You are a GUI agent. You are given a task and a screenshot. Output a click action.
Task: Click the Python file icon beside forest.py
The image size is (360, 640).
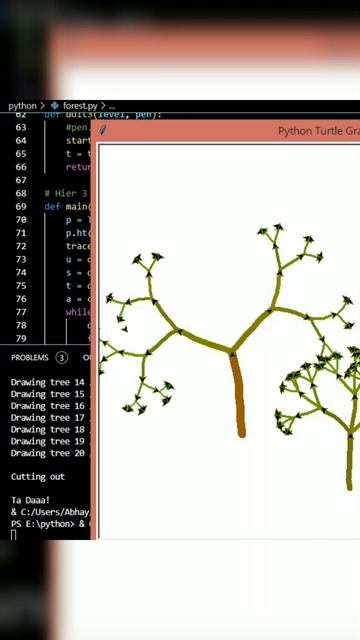coord(55,106)
